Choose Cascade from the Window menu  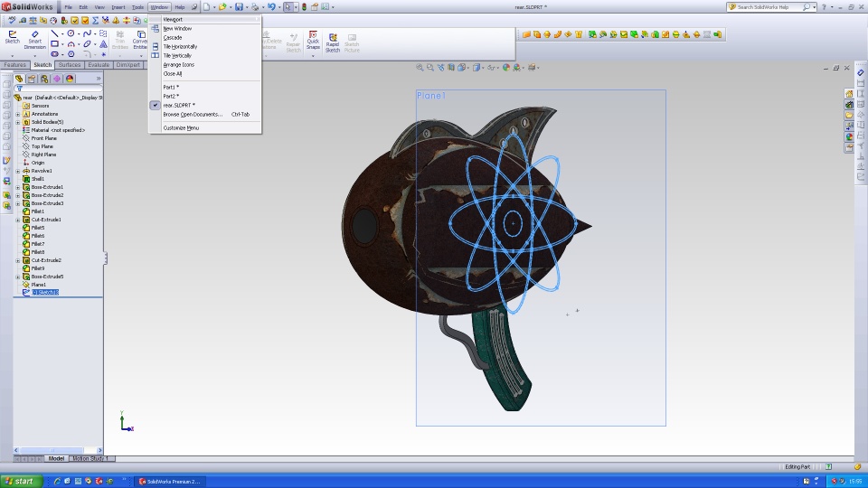point(205,38)
